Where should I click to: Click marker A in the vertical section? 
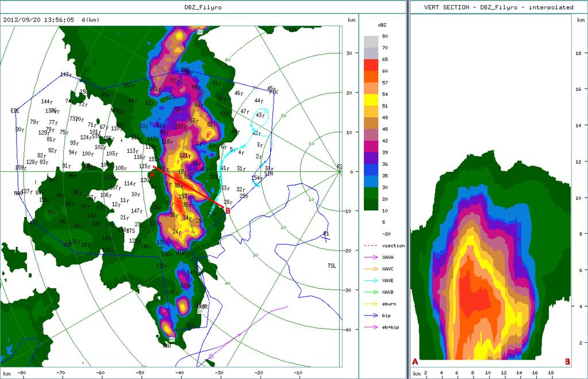(x=415, y=361)
